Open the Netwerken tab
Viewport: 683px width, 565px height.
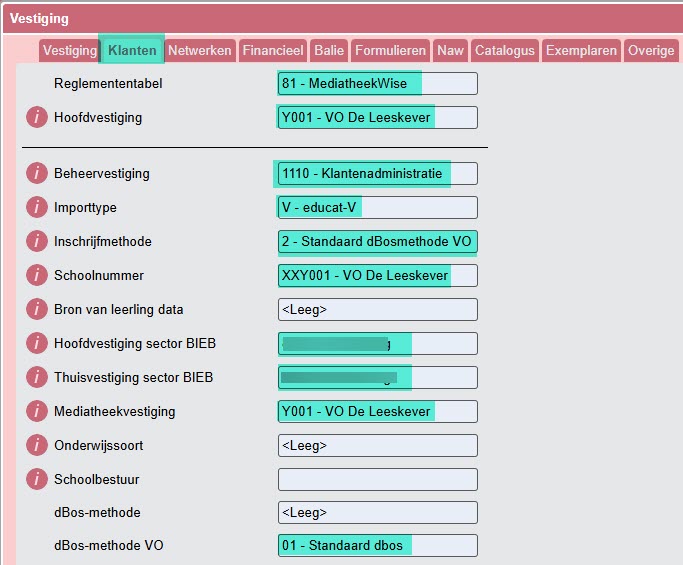pos(199,51)
